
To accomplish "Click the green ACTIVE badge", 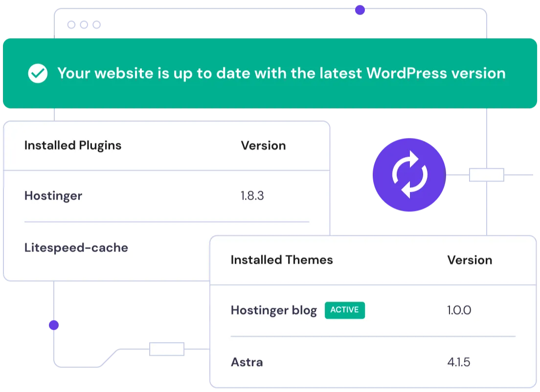I will pyautogui.click(x=344, y=310).
